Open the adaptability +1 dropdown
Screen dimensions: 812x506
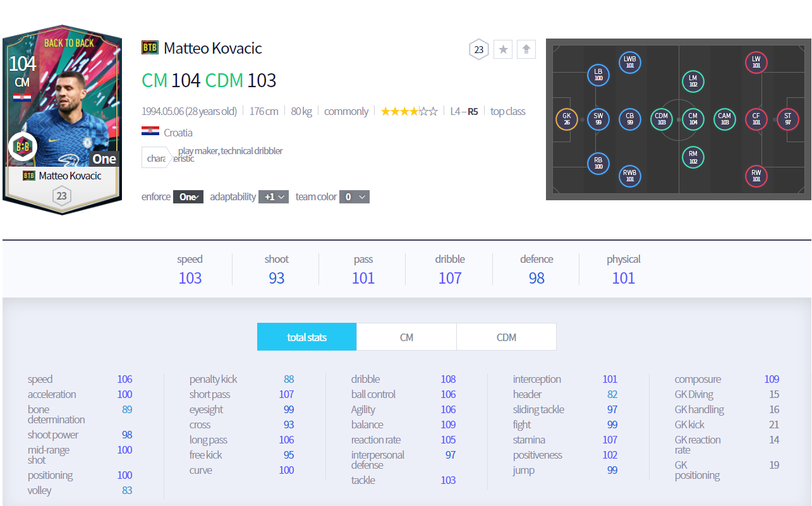(x=274, y=197)
